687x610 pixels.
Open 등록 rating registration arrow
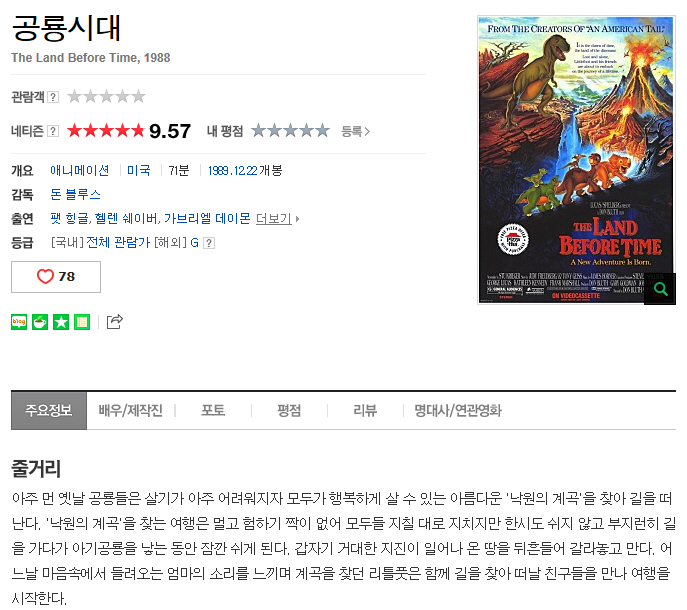tap(355, 131)
